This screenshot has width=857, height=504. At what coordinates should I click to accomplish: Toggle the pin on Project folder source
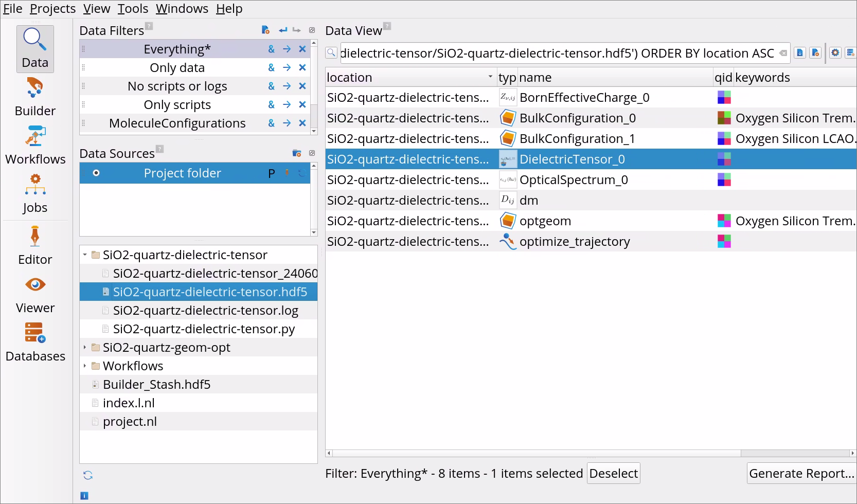click(287, 173)
